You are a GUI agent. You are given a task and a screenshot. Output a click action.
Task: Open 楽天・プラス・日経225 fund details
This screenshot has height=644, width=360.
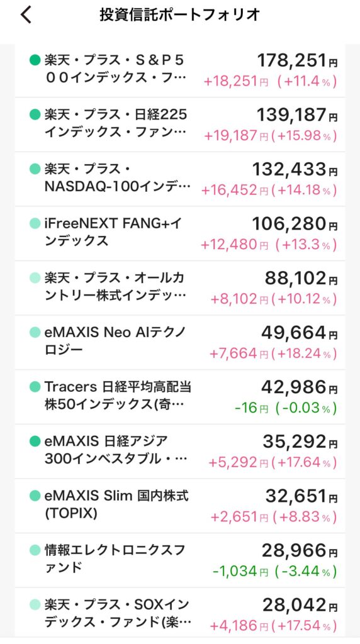click(180, 125)
